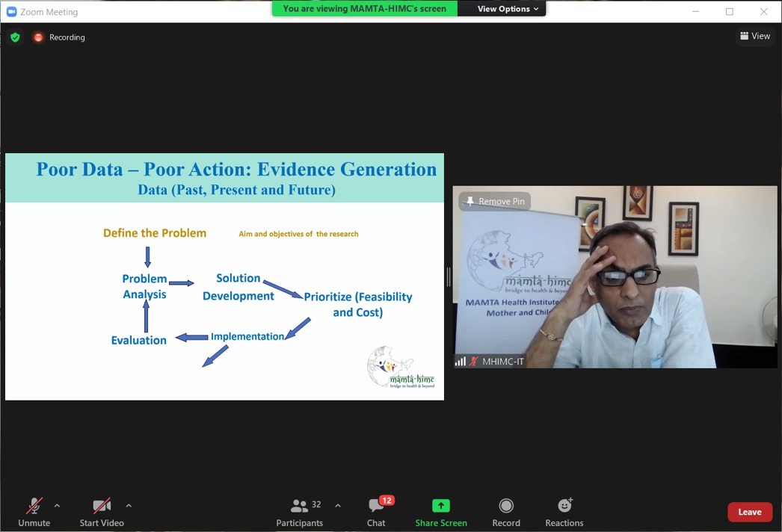Start recording with the Record button
782x532 pixels.
pyautogui.click(x=506, y=513)
